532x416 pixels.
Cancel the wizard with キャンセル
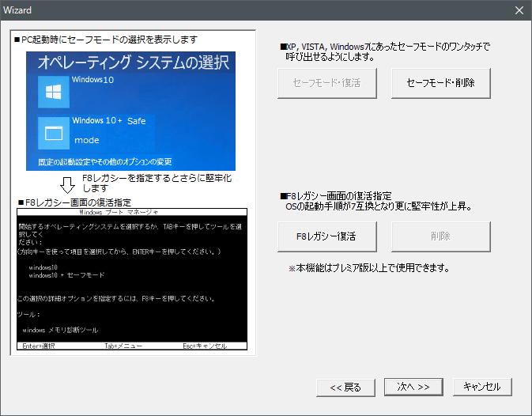tap(482, 387)
